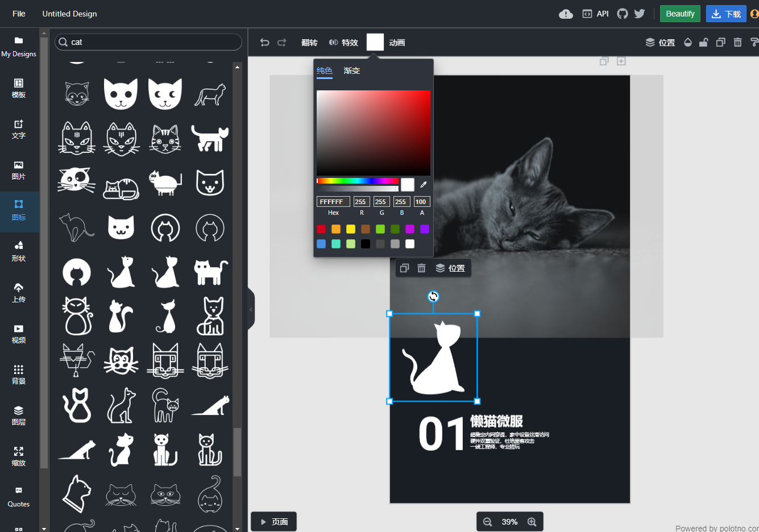This screenshot has height=532, width=759.
Task: Switch to the 渐变 gradient tab
Action: [x=352, y=70]
